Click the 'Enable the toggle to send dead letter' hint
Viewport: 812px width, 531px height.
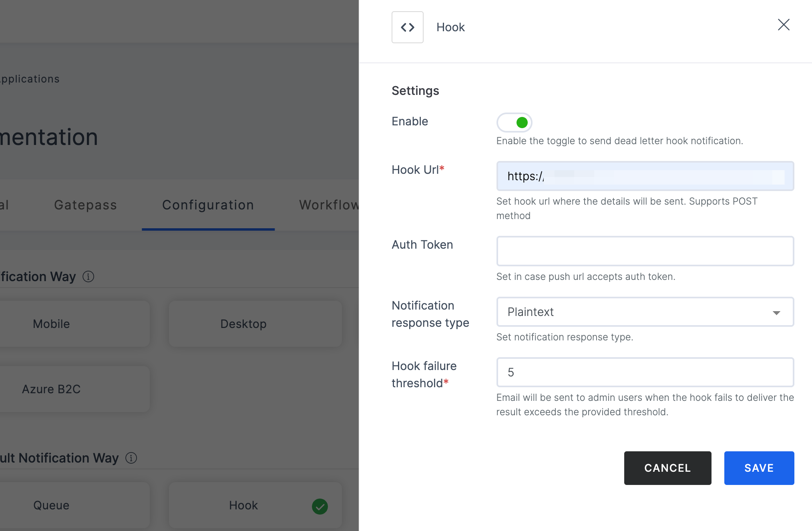click(619, 141)
